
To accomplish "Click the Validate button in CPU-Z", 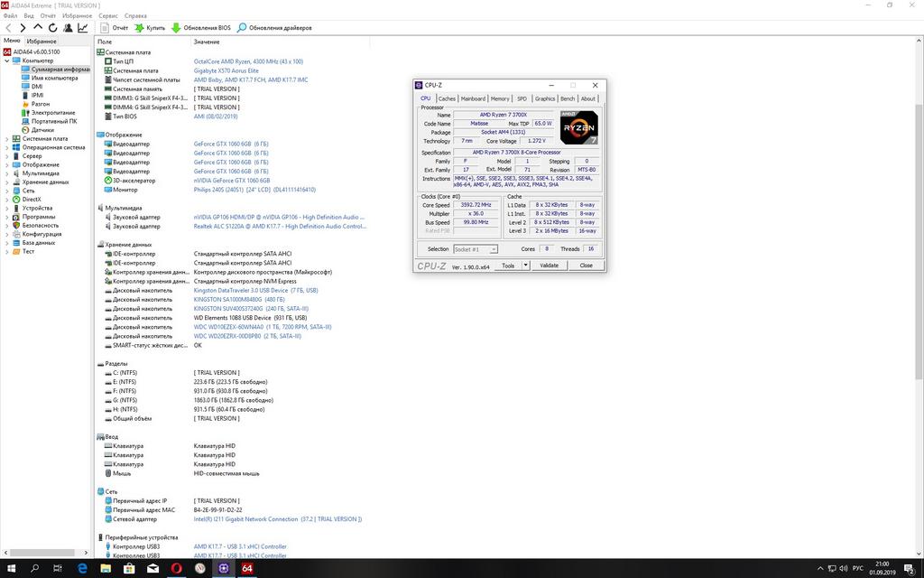I will point(550,266).
